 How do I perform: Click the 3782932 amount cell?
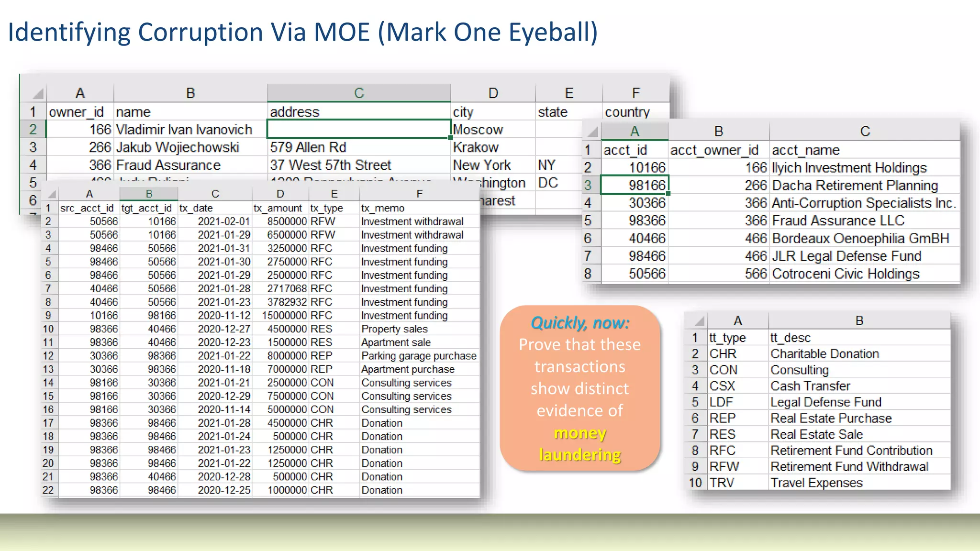pos(280,302)
